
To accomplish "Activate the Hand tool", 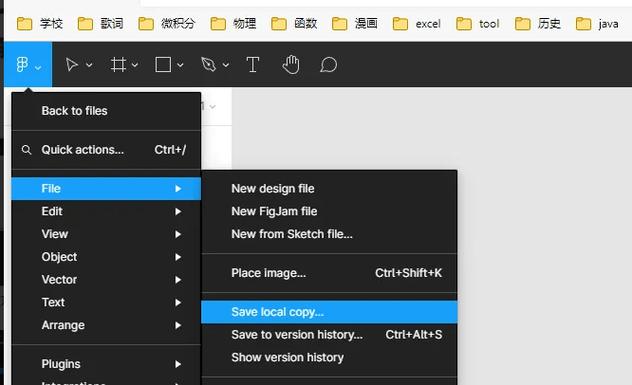I will tap(291, 65).
